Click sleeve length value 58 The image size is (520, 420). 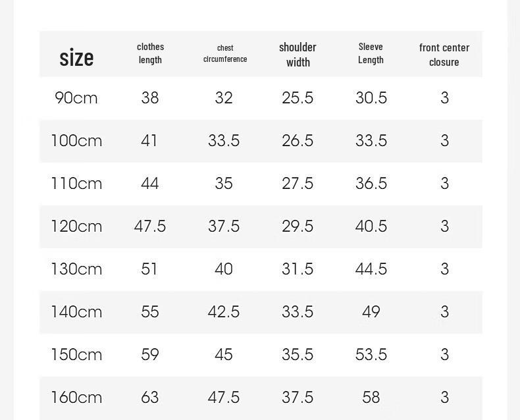point(371,398)
